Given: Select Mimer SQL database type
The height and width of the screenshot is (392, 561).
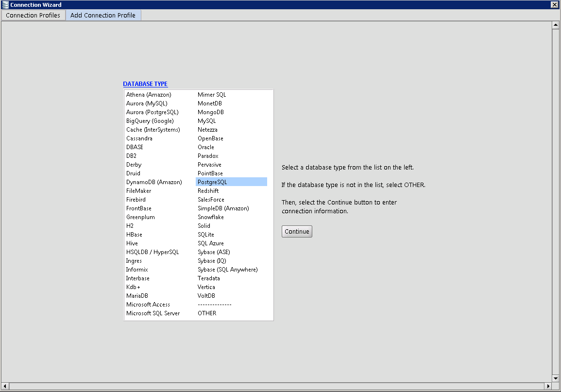Looking at the screenshot, I should pyautogui.click(x=212, y=95).
